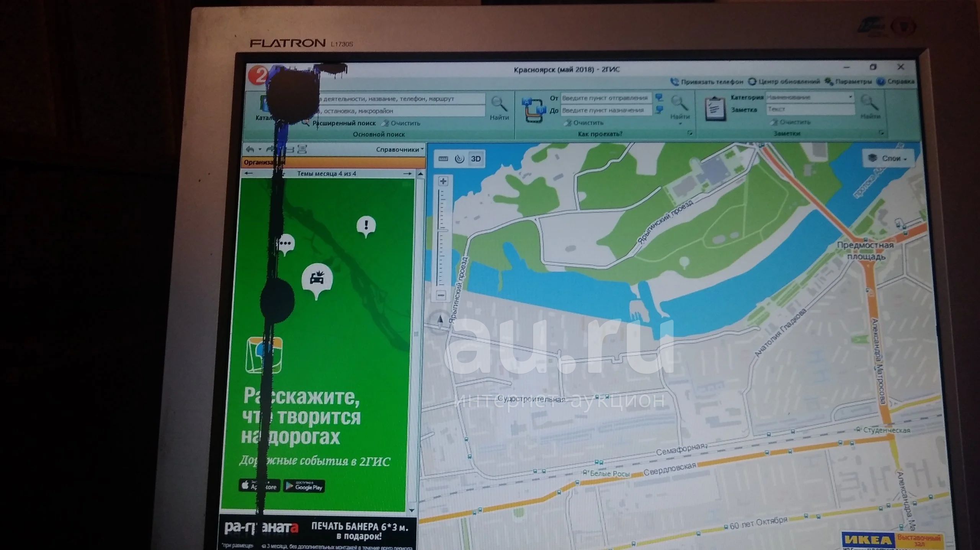Viewport: 980px width, 550px height.
Task: Open back-history dropdown arrow in directory toolbar
Action: [260, 149]
